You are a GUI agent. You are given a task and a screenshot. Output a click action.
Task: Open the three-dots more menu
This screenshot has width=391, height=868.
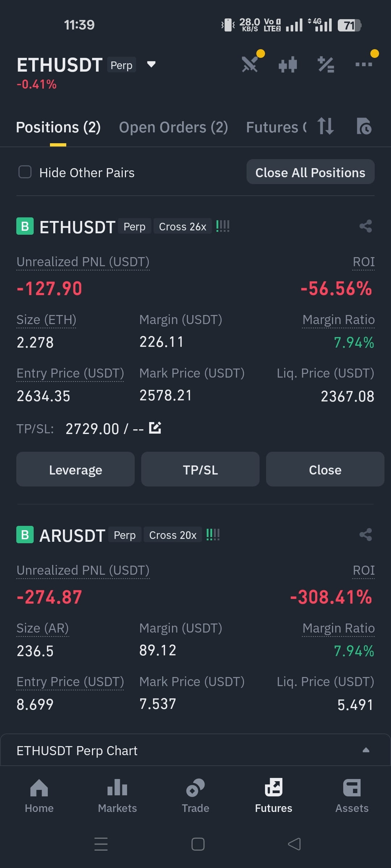click(363, 64)
